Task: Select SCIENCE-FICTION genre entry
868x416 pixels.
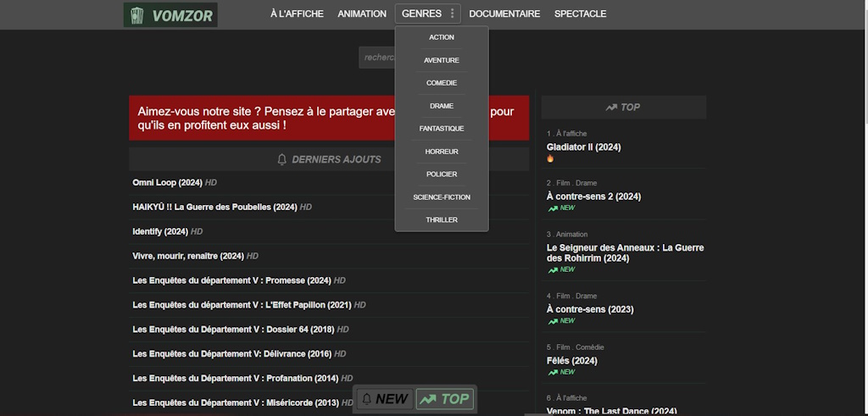Action: [x=442, y=197]
